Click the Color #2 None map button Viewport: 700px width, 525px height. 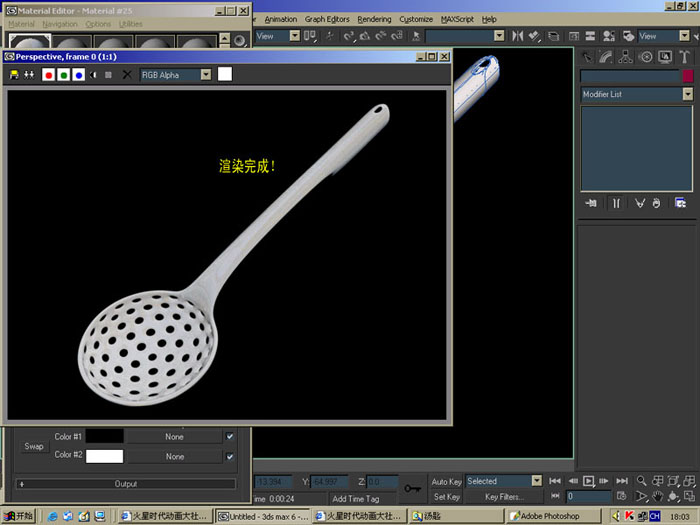[175, 456]
